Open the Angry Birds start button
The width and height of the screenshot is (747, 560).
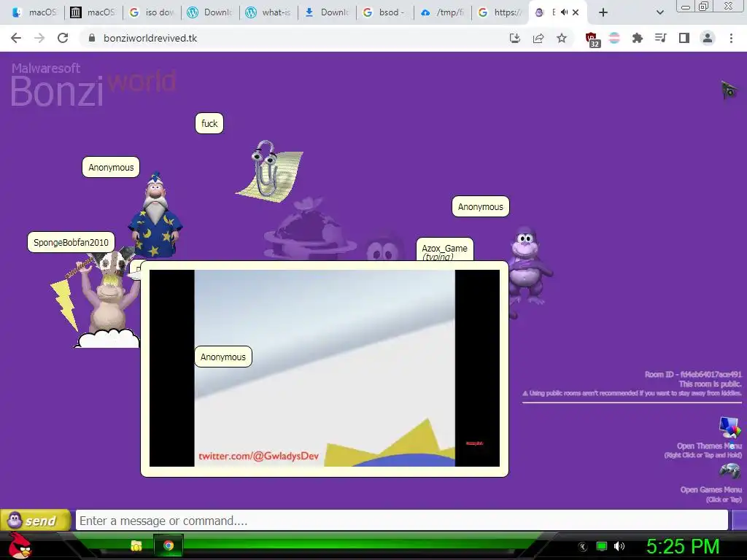pyautogui.click(x=20, y=545)
